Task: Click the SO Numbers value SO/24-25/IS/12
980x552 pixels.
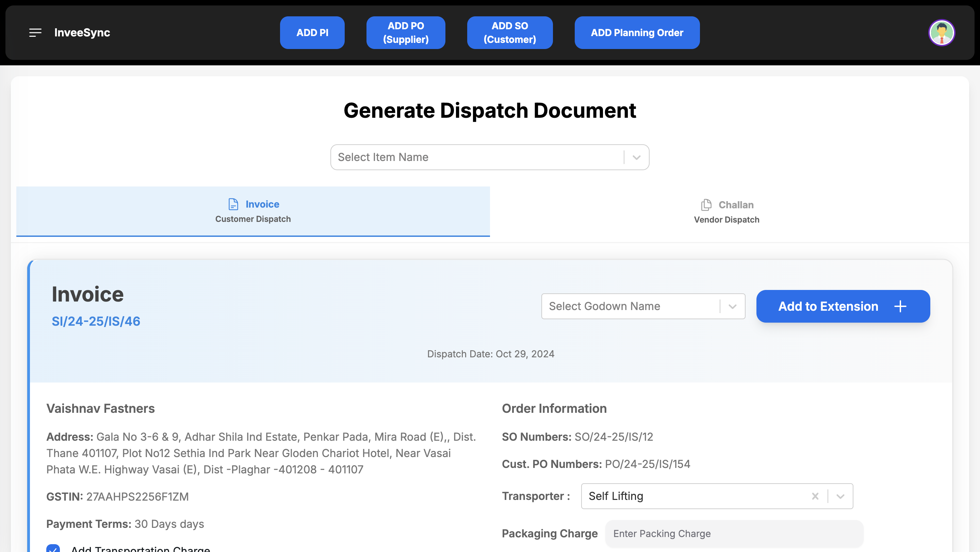Action: click(613, 436)
